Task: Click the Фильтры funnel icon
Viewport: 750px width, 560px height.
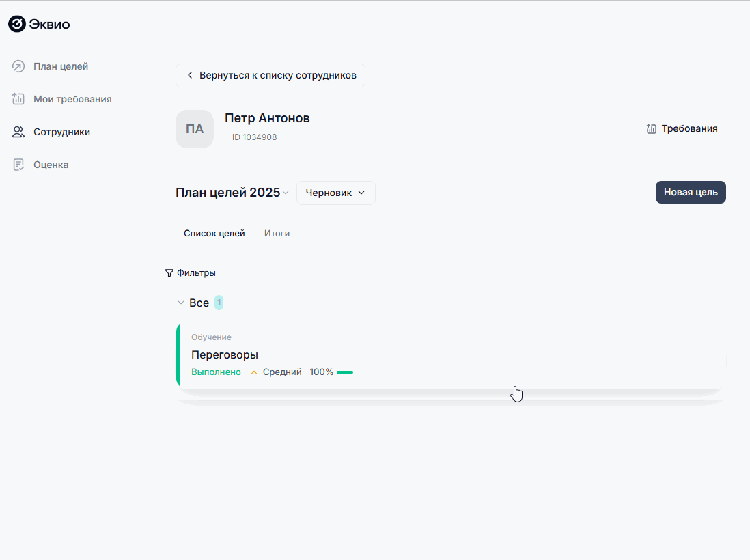Action: [x=169, y=273]
